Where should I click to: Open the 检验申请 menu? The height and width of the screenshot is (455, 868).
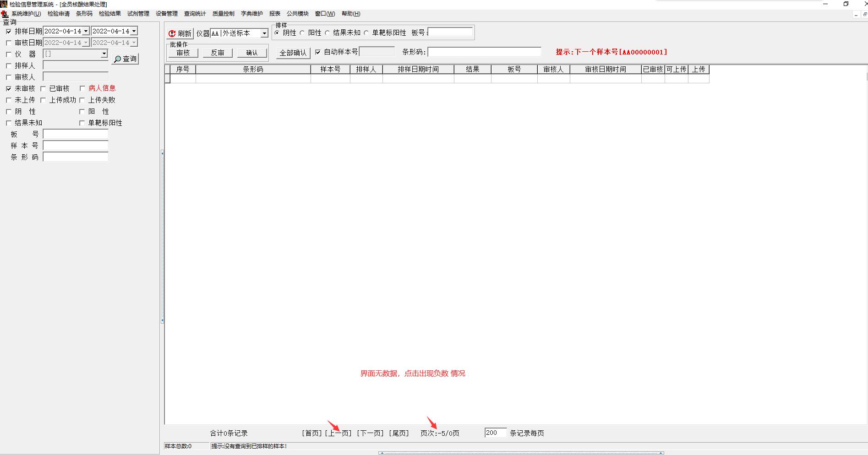click(59, 14)
